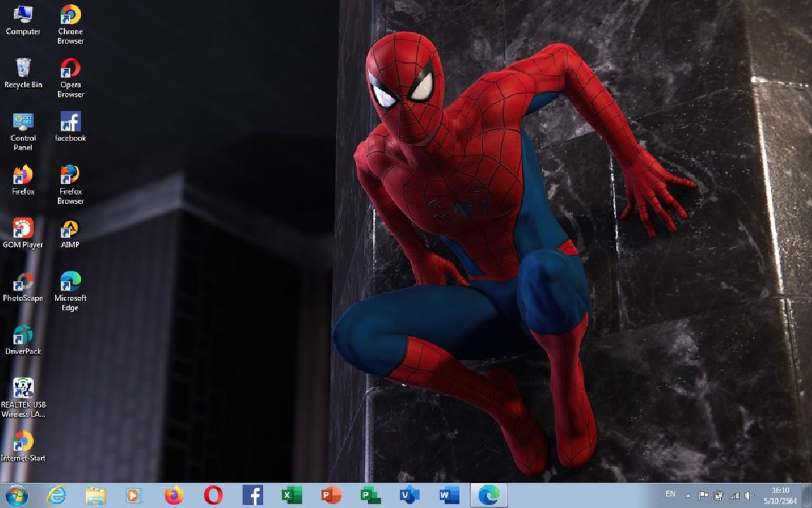Click the Show desktop strip beside the clock
Screen dimensions: 812x508
807,495
